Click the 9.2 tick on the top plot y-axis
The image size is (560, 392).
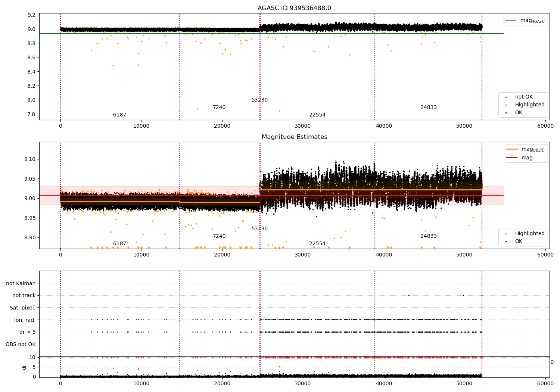coord(32,15)
